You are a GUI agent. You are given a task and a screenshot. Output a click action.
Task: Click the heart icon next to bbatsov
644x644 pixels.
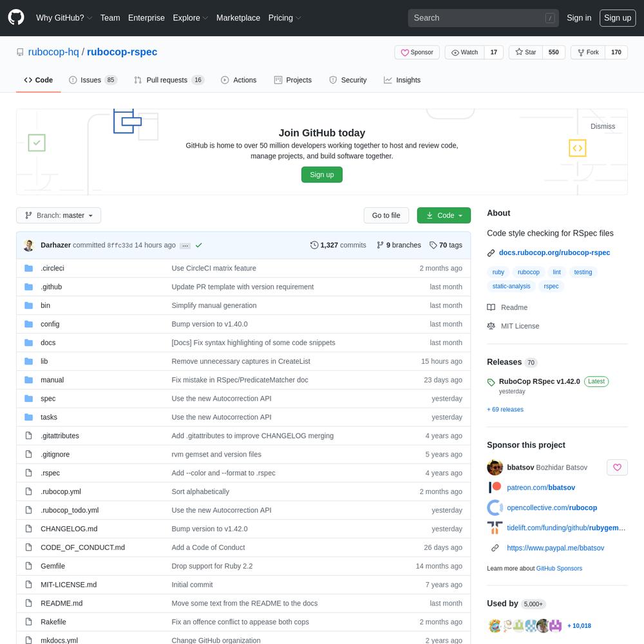pos(617,468)
